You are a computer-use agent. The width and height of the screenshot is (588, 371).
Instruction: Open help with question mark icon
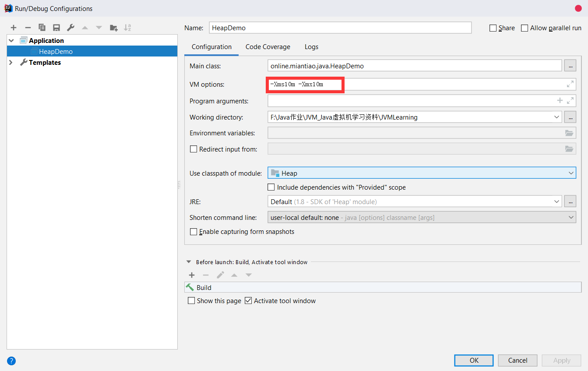pos(12,361)
